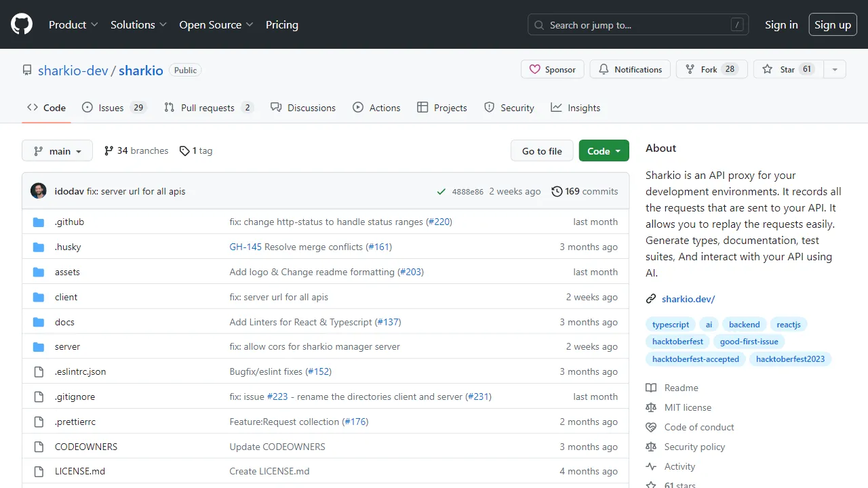Click the assets folder icon

[39, 272]
